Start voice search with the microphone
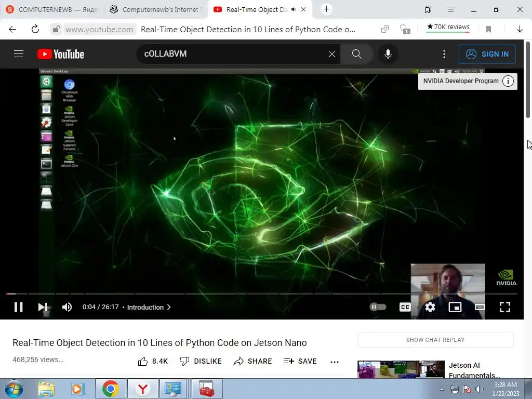This screenshot has height=399, width=532. 388,54
